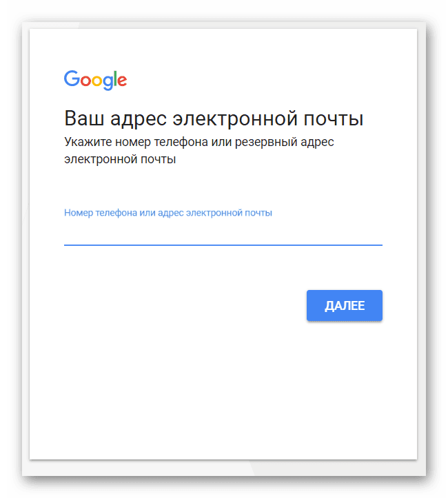Click the yellow letter o in the Google logo
This screenshot has width=448, height=498.
click(x=98, y=81)
